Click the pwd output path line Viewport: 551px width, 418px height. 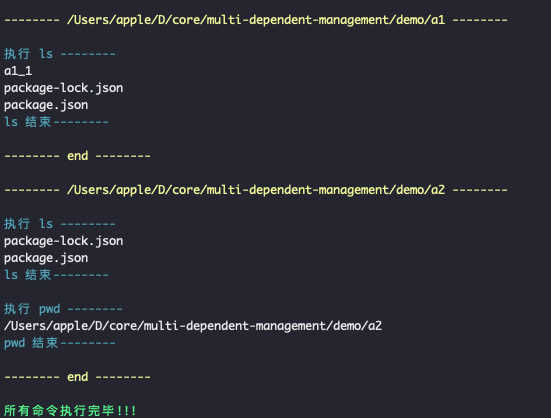(193, 326)
